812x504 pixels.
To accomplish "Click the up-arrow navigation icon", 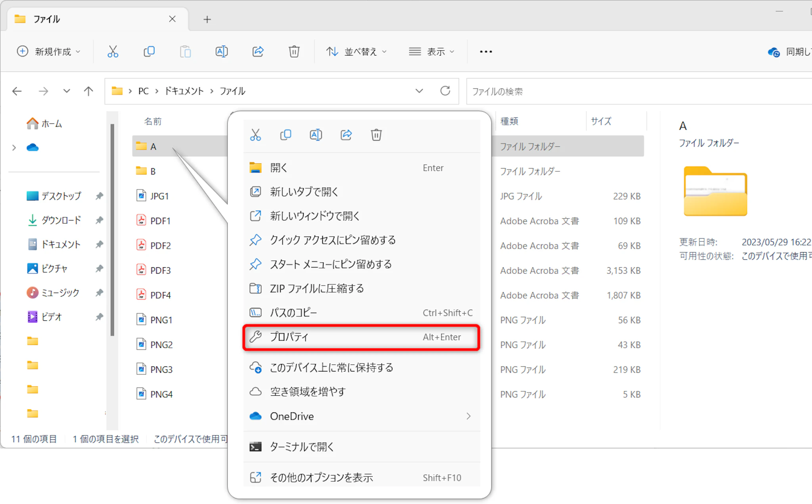I will coord(88,91).
